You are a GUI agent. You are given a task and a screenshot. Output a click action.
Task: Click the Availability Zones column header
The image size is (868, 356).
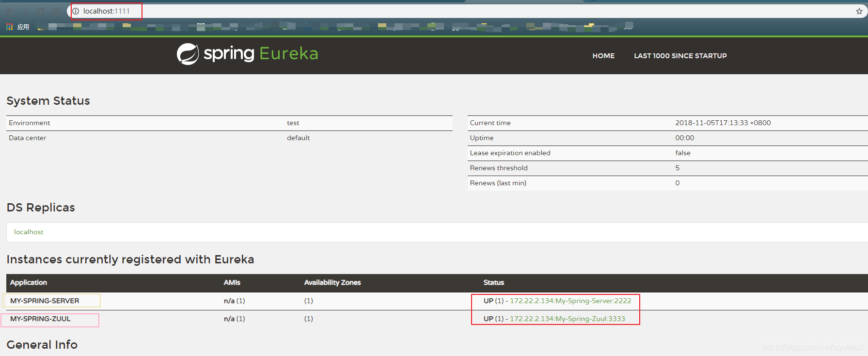pyautogui.click(x=332, y=282)
